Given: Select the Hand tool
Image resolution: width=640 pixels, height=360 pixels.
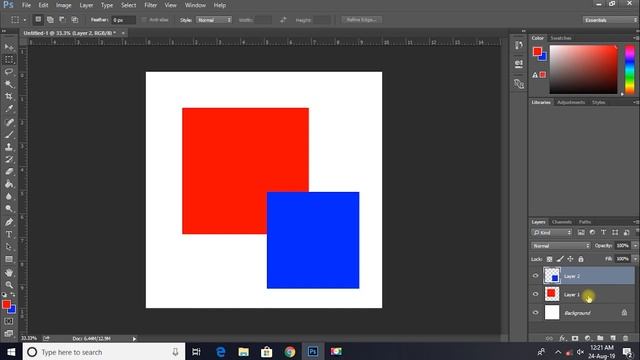Looking at the screenshot, I should [9, 273].
